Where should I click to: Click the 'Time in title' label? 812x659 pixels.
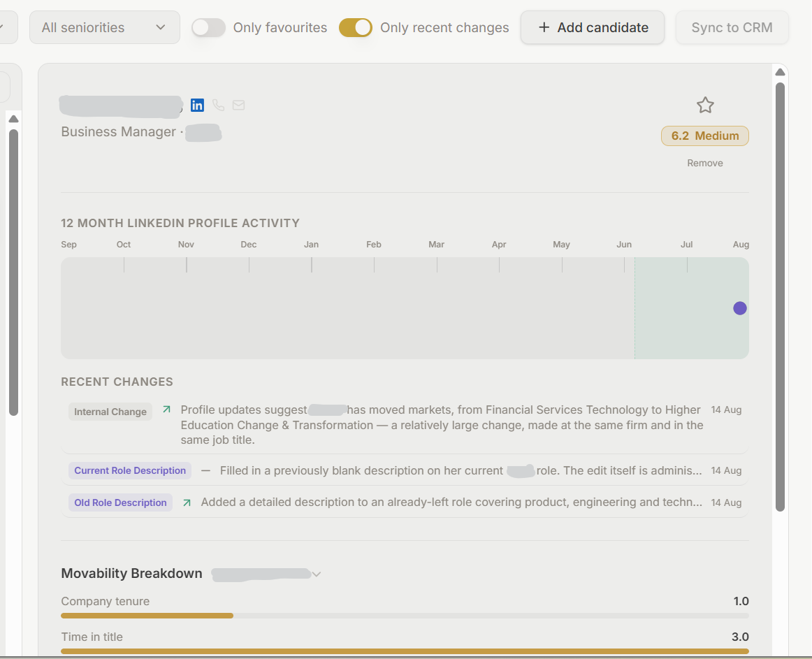[x=92, y=637]
